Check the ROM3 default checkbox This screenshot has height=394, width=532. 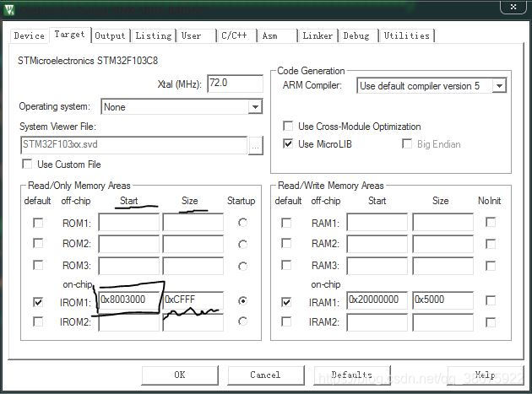coord(38,265)
